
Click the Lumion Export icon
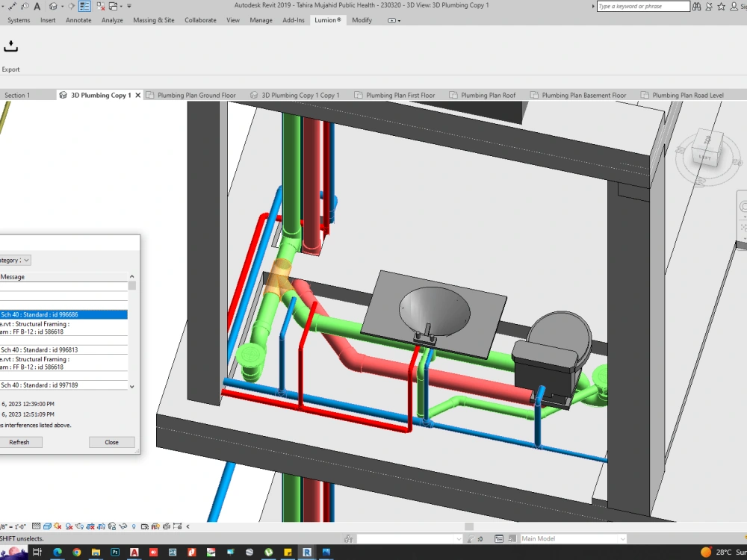[10, 46]
